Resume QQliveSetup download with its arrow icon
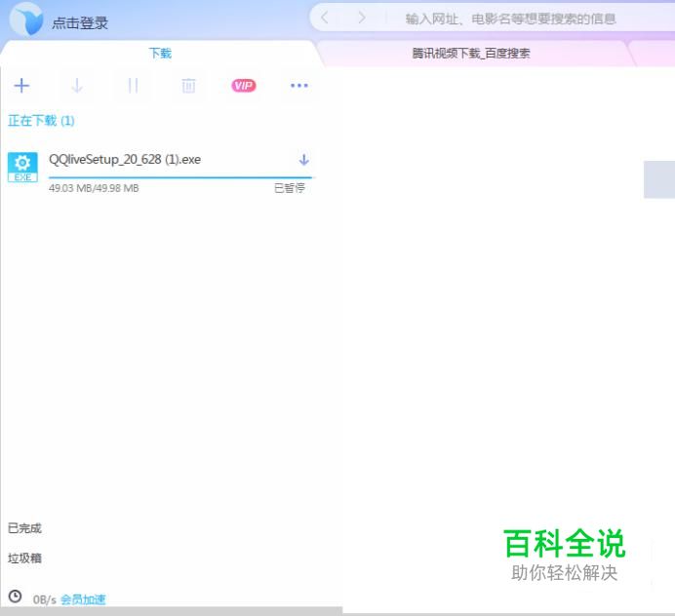675x616 pixels. 304,160
